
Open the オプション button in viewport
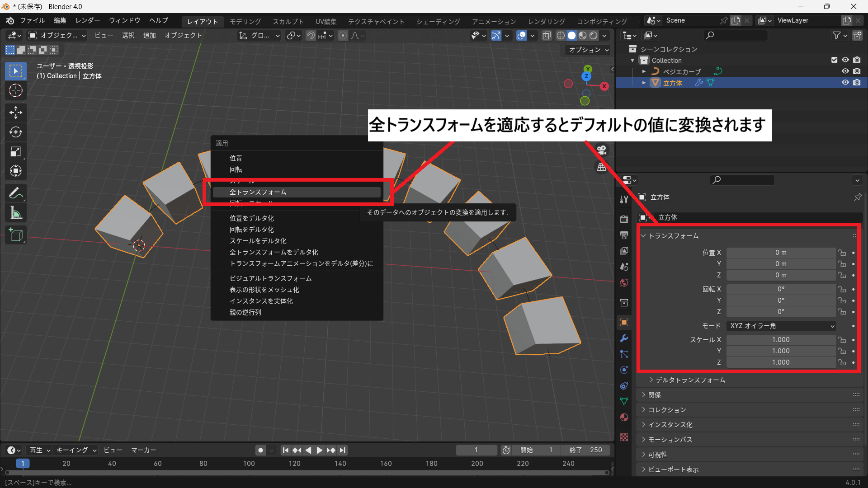pos(589,50)
